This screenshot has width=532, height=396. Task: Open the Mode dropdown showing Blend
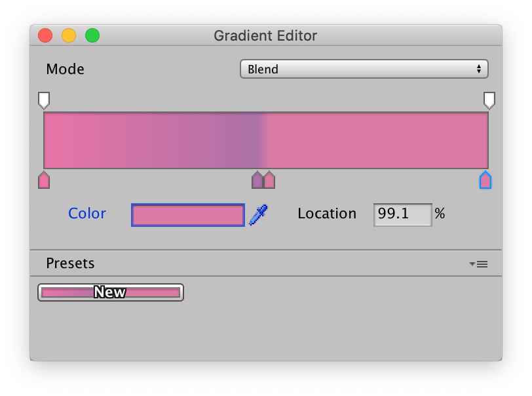pyautogui.click(x=364, y=68)
